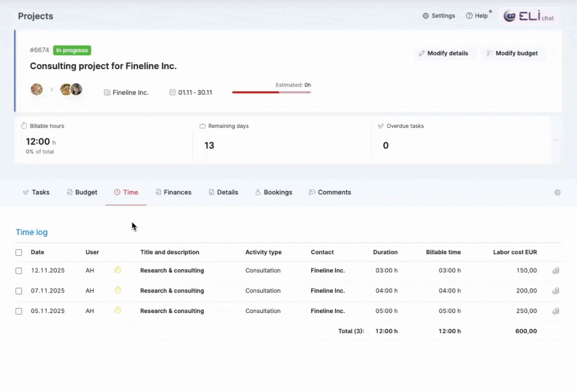This screenshot has height=392, width=577.
Task: Click the hand icon in the 07.11.2025 row
Action: point(117,290)
